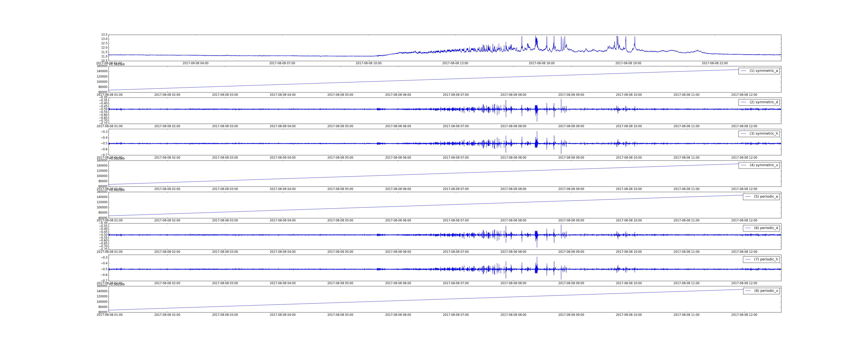Click the 04:00 tick label on top plot

pyautogui.click(x=195, y=63)
